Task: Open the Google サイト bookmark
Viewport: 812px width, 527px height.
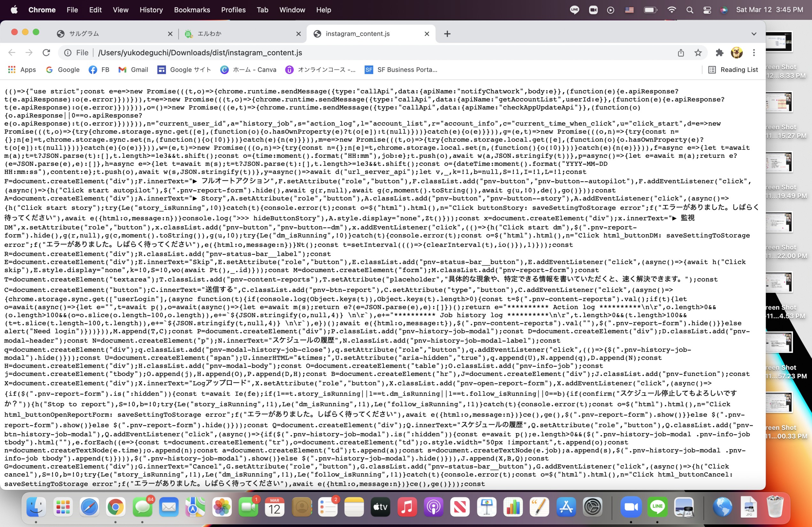Action: click(x=184, y=70)
